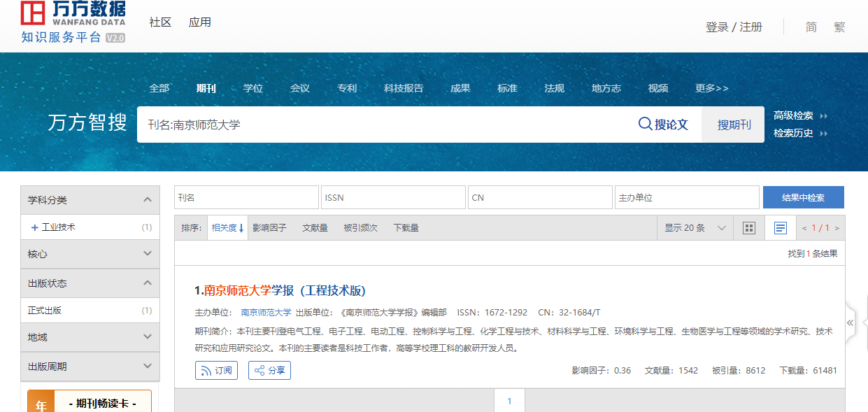Open 社区 in top menu

(x=160, y=22)
